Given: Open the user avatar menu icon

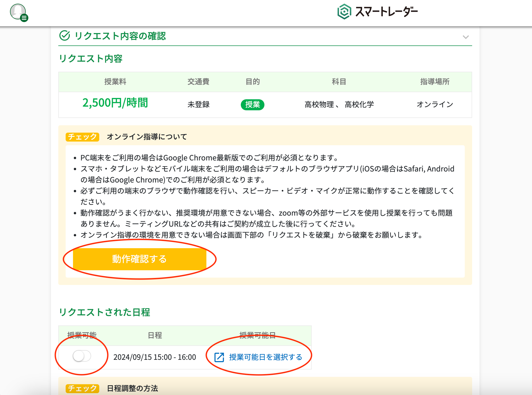Looking at the screenshot, I should (x=19, y=12).
